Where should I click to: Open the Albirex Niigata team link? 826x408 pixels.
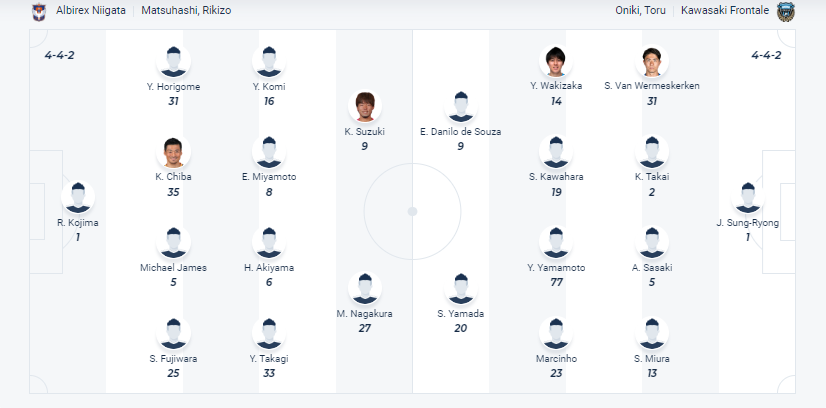coord(91,9)
